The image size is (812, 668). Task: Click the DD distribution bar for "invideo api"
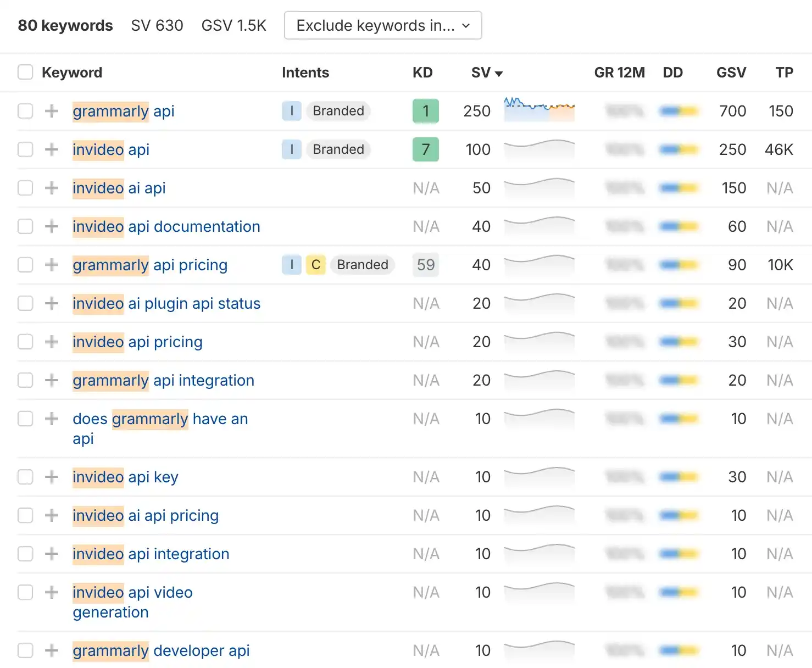tap(679, 149)
